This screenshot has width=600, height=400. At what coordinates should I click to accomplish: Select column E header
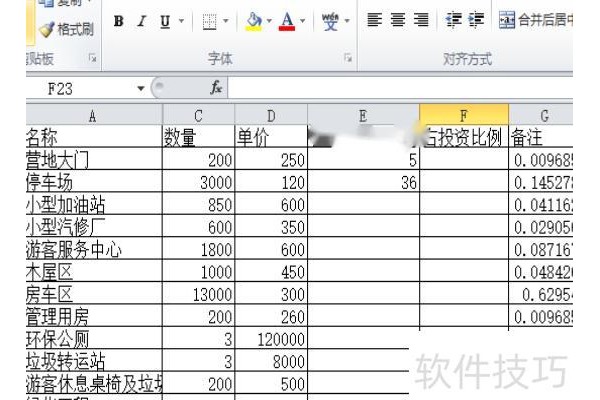(363, 116)
